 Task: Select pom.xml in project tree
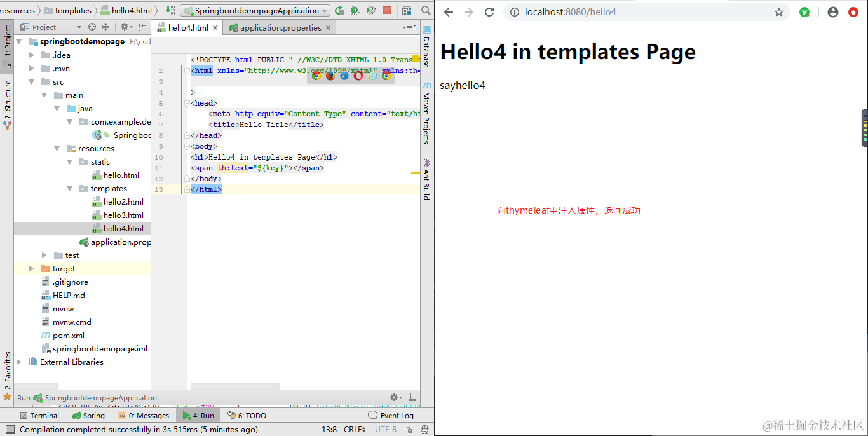coord(62,336)
